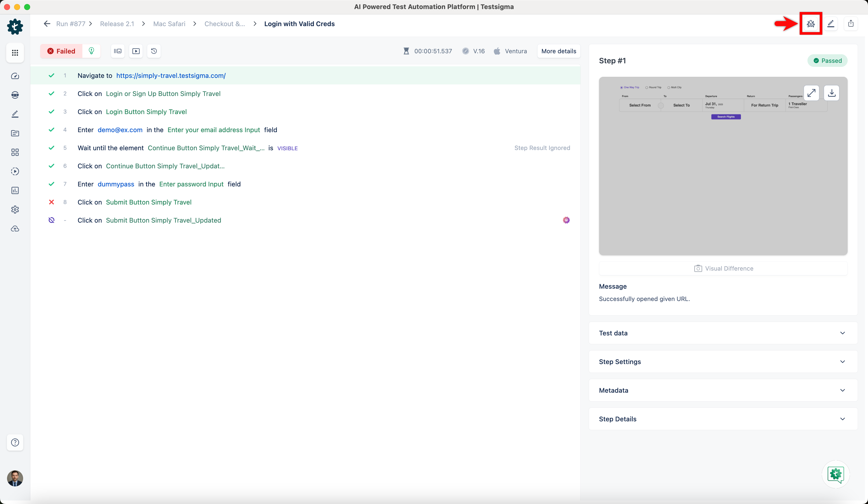This screenshot has height=504, width=868.
Task: Go to Release 2.1 breadcrumb
Action: click(117, 24)
